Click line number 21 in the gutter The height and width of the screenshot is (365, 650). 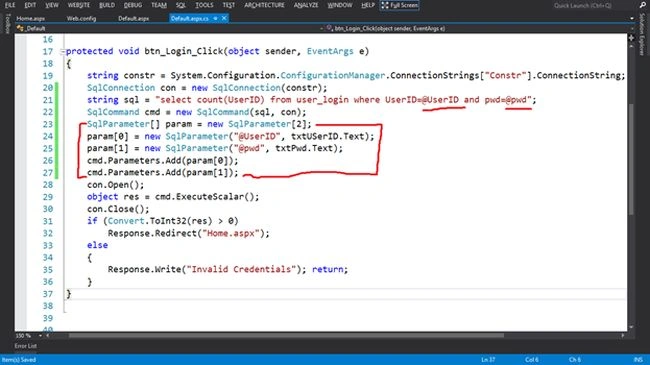[x=48, y=100]
